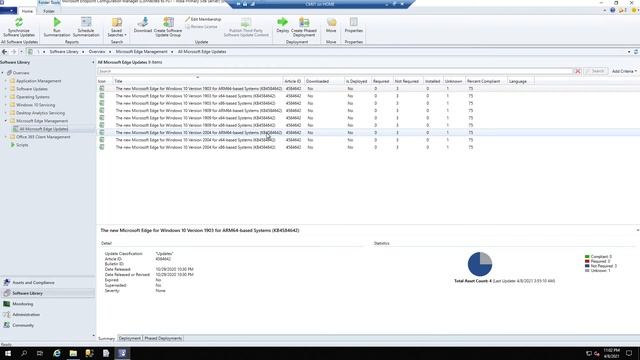The width and height of the screenshot is (640, 360).
Task: Expand Office 365 Client Management node
Action: tap(6, 137)
